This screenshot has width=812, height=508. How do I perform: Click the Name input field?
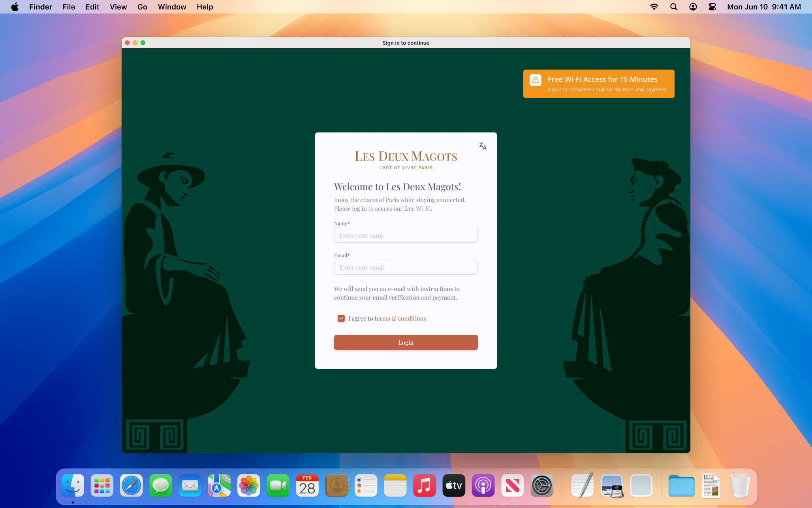pos(406,235)
